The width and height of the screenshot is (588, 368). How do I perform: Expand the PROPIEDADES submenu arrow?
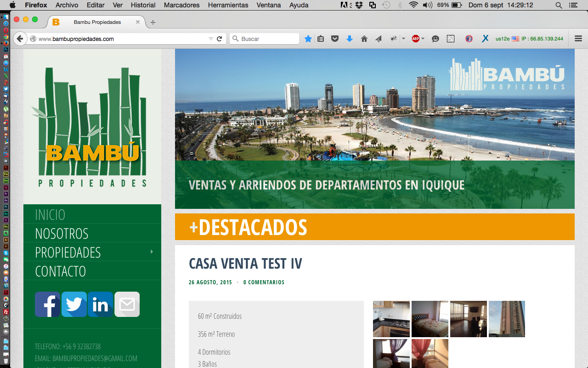tap(152, 252)
